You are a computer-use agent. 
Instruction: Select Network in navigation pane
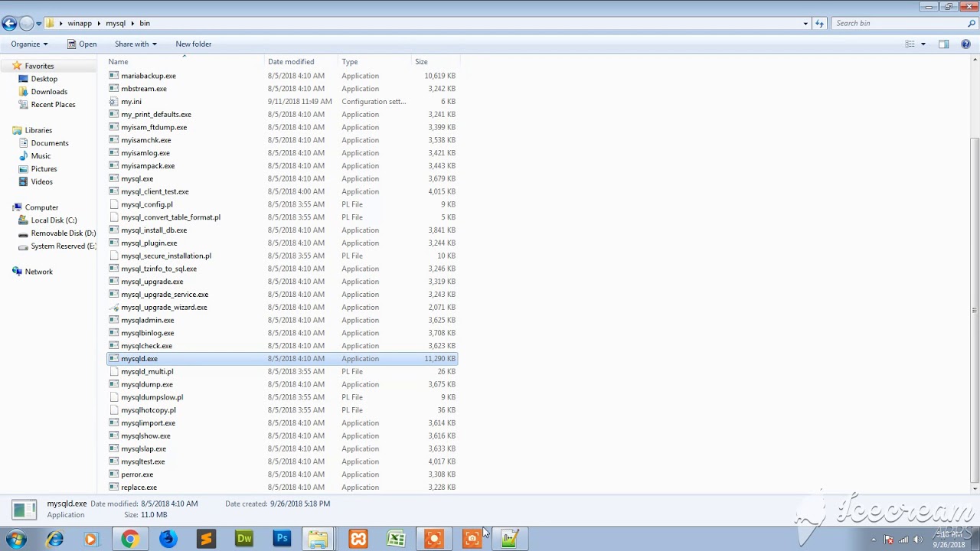point(38,272)
